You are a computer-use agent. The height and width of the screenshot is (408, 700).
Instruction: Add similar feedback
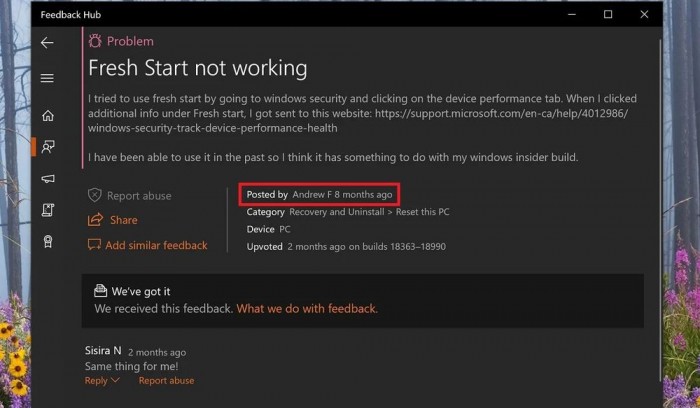click(156, 245)
